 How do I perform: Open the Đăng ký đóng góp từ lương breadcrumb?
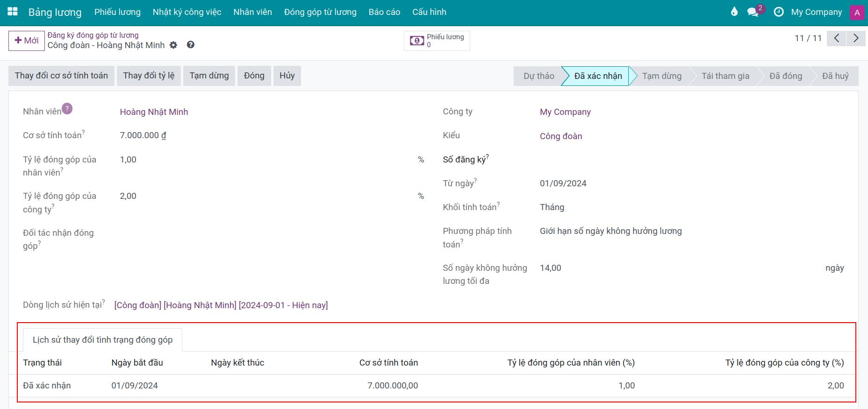(x=93, y=35)
